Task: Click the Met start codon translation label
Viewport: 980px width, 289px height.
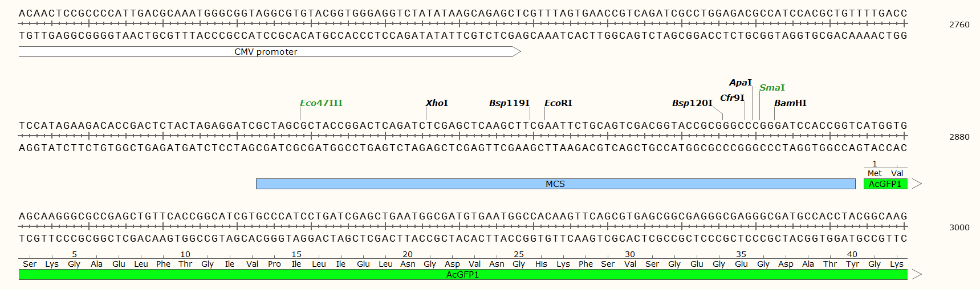Action: coord(875,173)
